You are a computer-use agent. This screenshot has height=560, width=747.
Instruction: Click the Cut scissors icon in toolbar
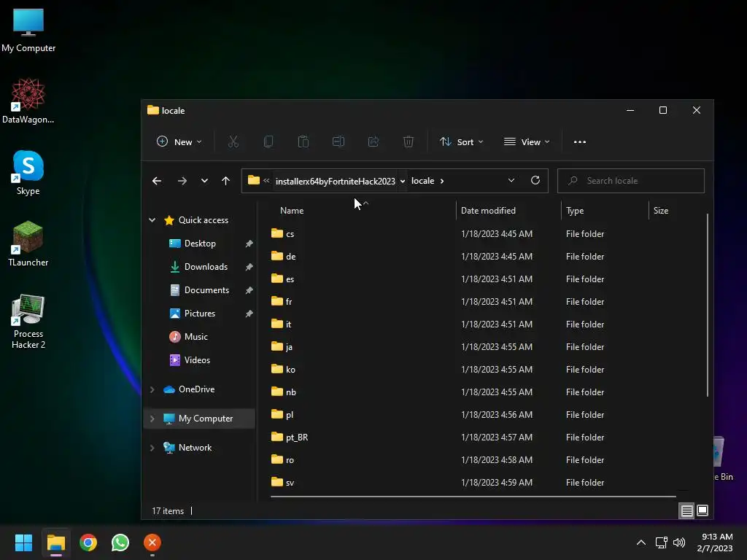pos(233,142)
